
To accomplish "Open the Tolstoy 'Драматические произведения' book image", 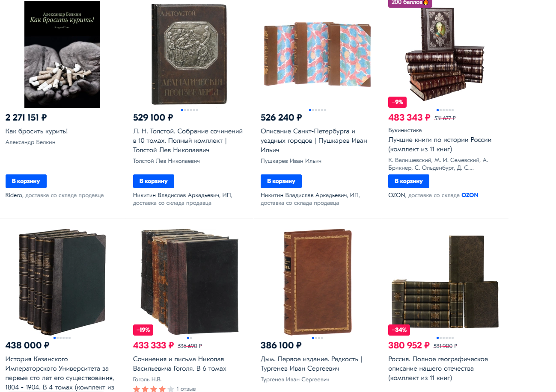I will click(190, 54).
